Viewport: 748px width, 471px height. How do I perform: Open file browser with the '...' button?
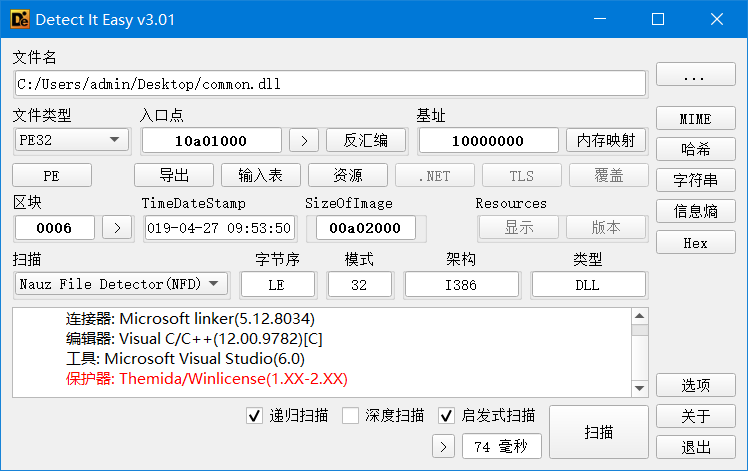coord(696,74)
